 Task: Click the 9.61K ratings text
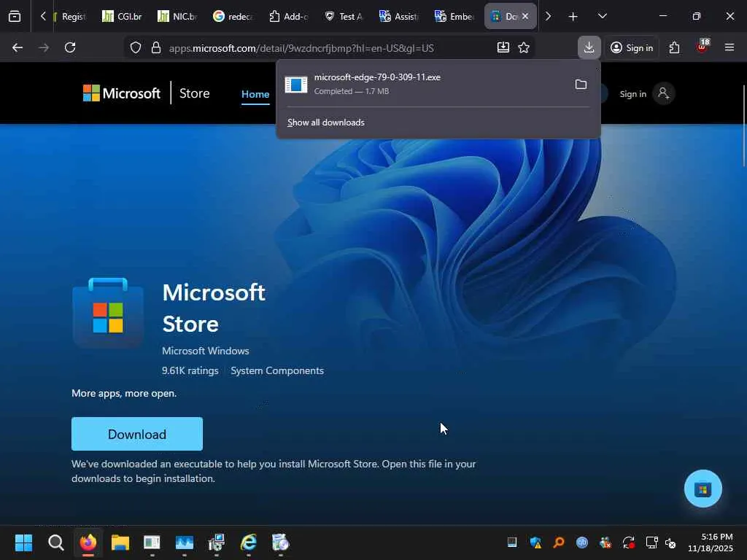coord(190,370)
